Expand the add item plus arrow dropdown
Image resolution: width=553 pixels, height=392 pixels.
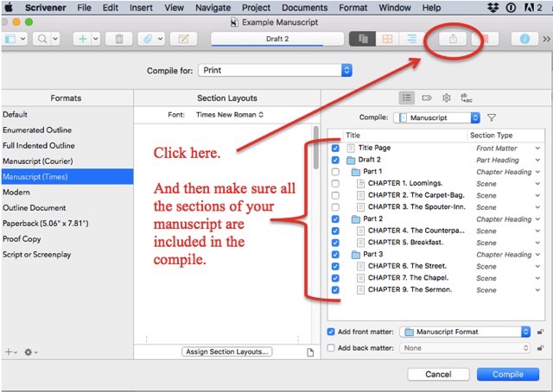[96, 39]
